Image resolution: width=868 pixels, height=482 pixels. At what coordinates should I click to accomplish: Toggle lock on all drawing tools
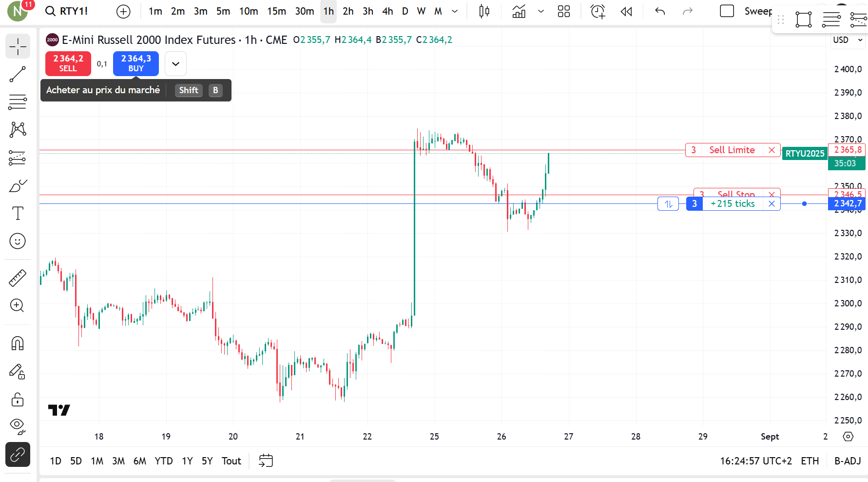(x=18, y=400)
